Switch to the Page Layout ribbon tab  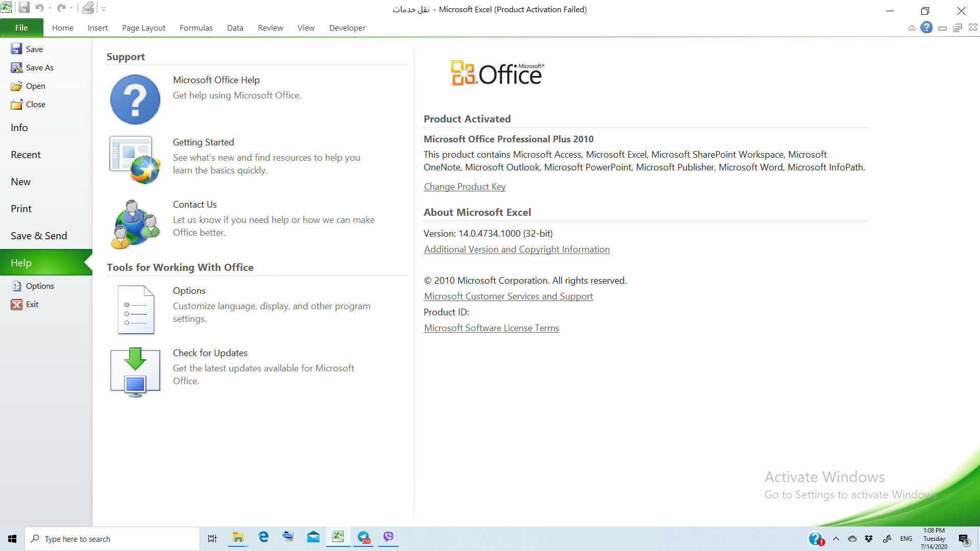tap(143, 28)
